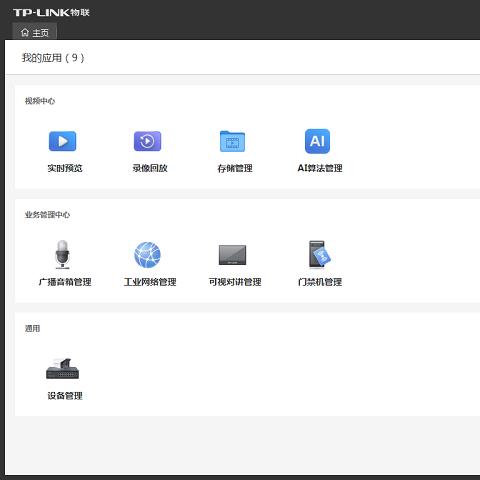Click the 广播音箱管理 label
This screenshot has height=480, width=480.
(x=65, y=282)
